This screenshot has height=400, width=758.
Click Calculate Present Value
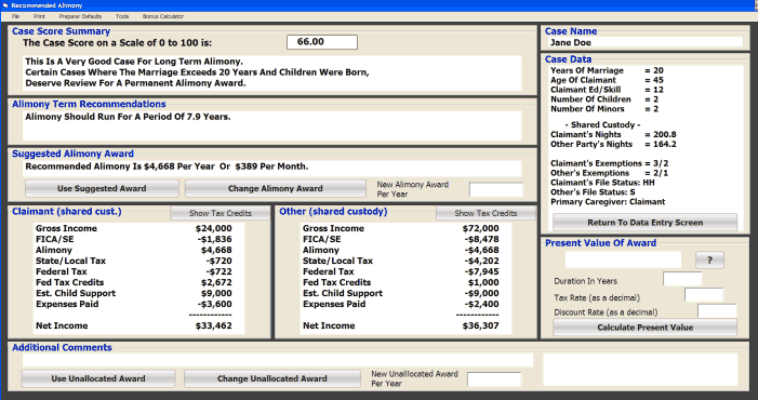[645, 327]
